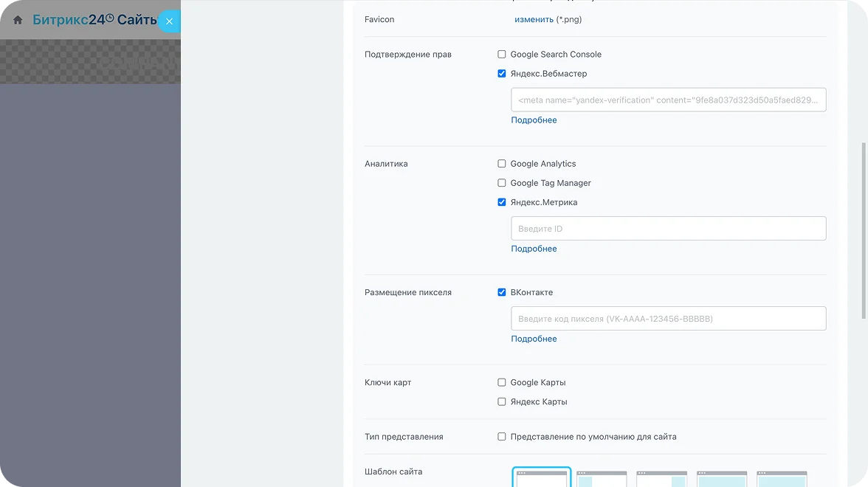The width and height of the screenshot is (868, 487).
Task: Check Представление по умолчанию для сайта
Action: click(502, 437)
